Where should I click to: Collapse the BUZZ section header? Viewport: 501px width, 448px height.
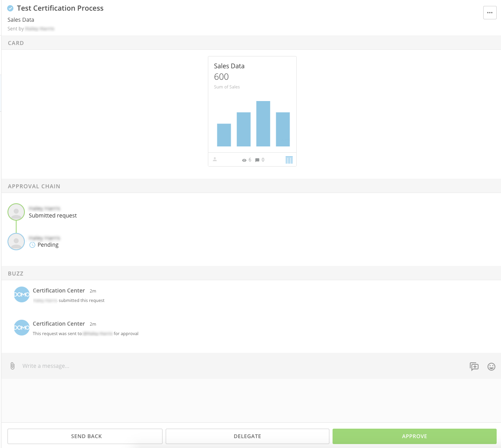(16, 273)
